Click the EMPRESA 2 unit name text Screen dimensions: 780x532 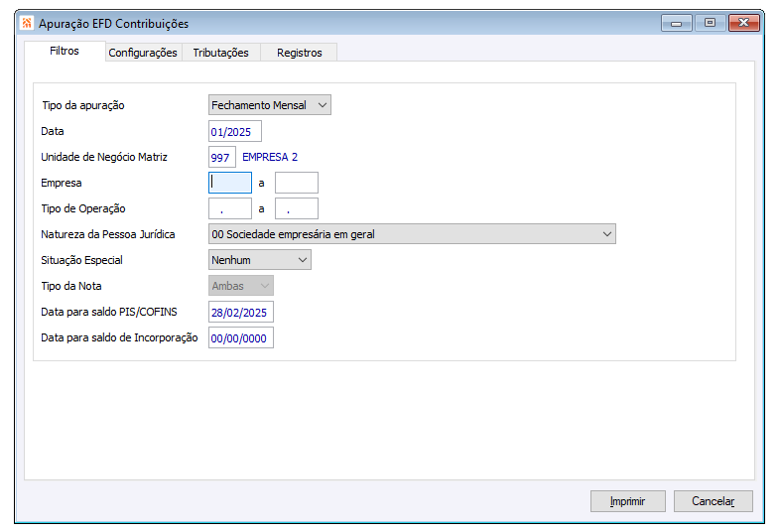point(270,157)
